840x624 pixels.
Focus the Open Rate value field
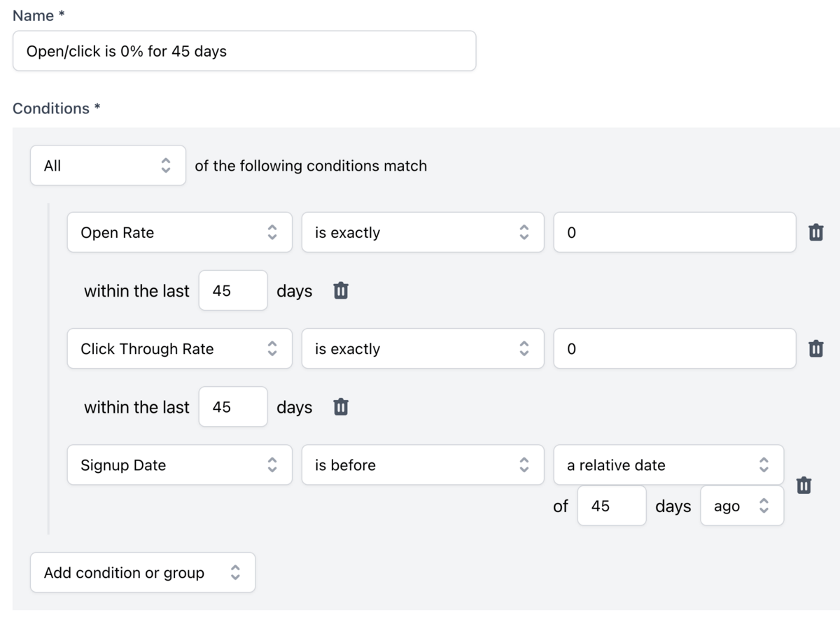[674, 232]
